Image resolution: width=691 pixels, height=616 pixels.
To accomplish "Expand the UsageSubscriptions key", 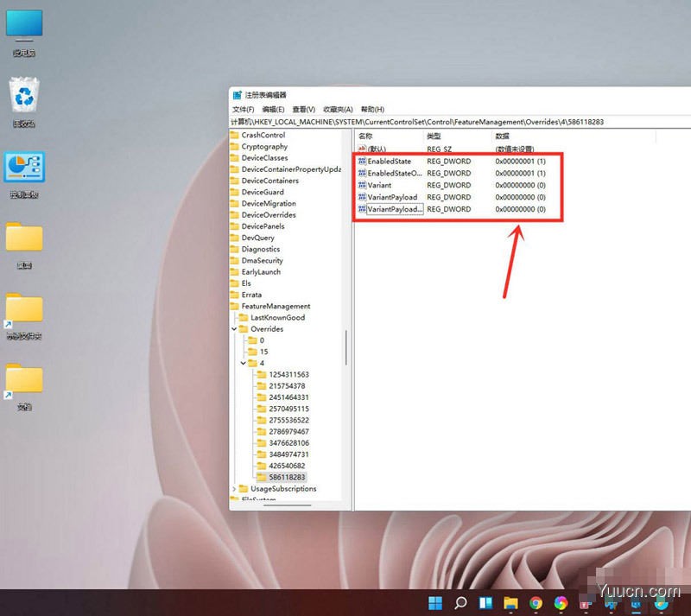I will (234, 489).
